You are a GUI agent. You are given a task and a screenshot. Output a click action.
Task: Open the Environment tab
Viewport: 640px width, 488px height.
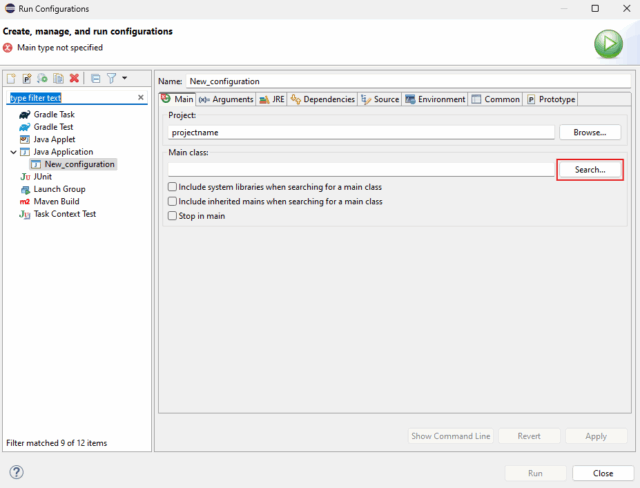click(x=435, y=99)
